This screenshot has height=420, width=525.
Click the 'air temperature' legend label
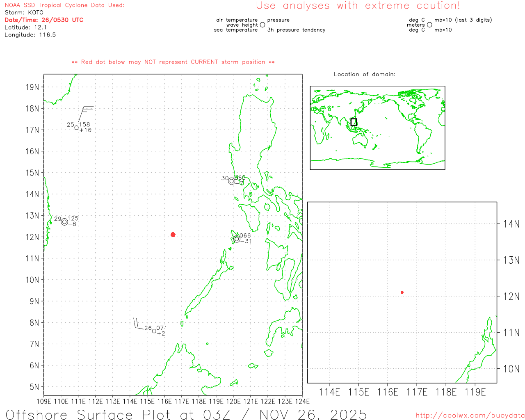click(237, 20)
